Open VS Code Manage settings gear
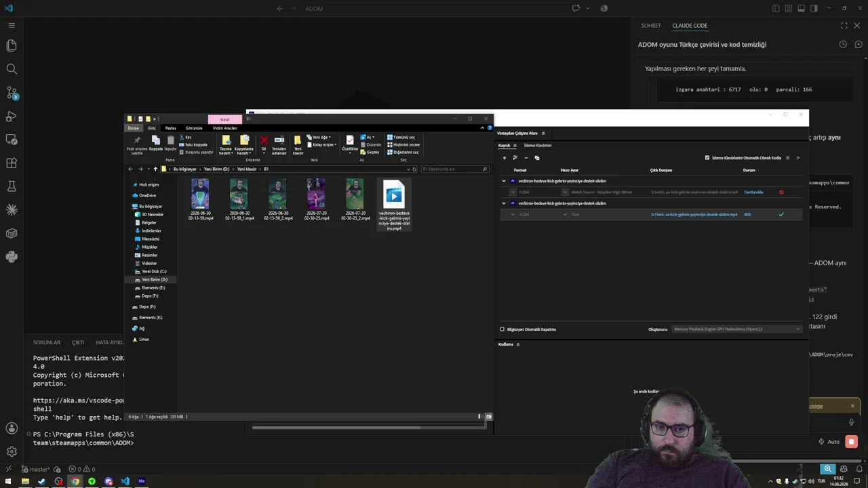868x488 pixels. pyautogui.click(x=12, y=451)
